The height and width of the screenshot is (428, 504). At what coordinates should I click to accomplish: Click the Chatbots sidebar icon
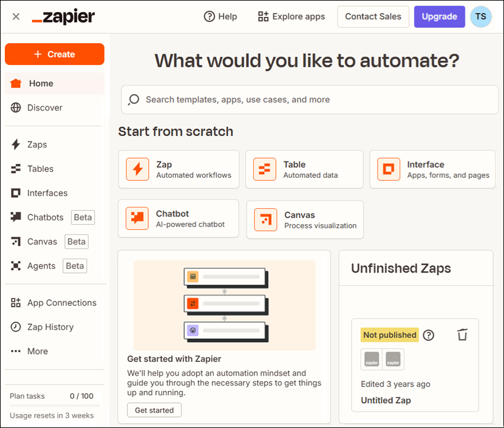pos(16,217)
